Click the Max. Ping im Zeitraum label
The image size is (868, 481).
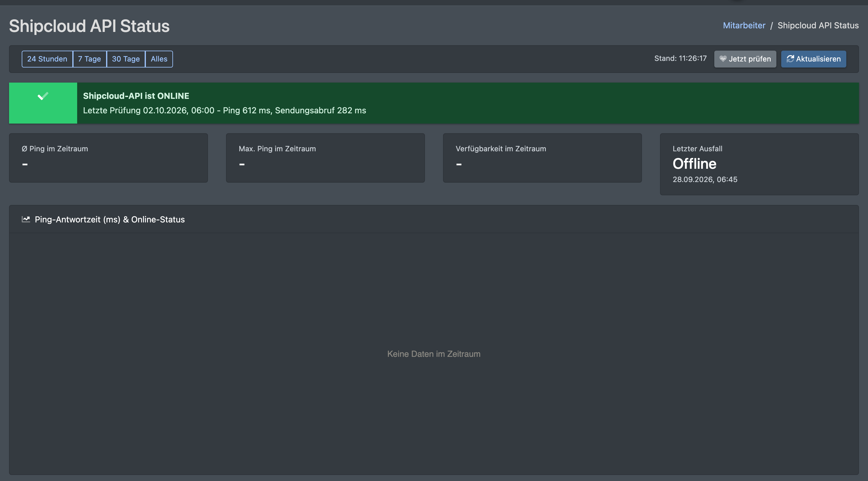pos(277,149)
